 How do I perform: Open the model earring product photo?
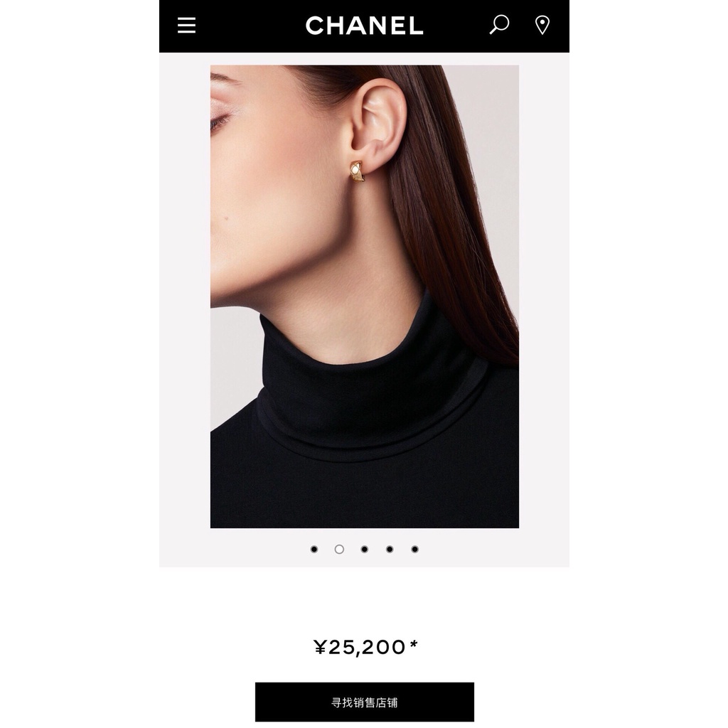[365, 296]
